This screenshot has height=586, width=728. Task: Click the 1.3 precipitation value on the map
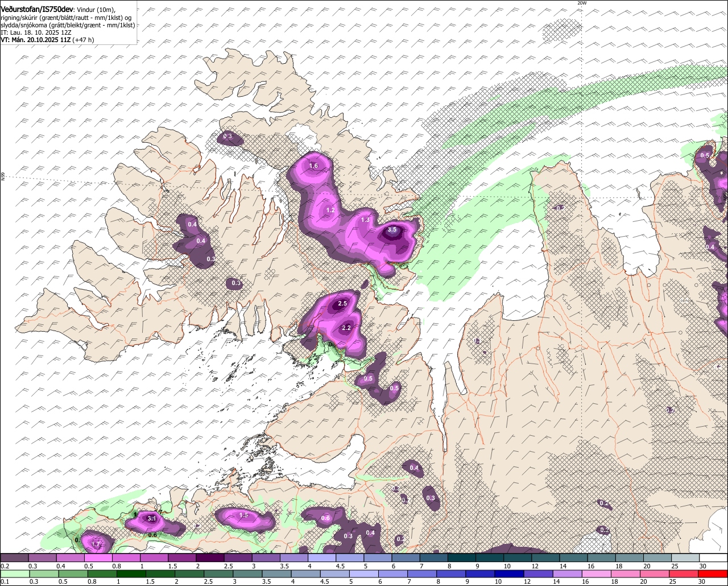[x=365, y=220]
